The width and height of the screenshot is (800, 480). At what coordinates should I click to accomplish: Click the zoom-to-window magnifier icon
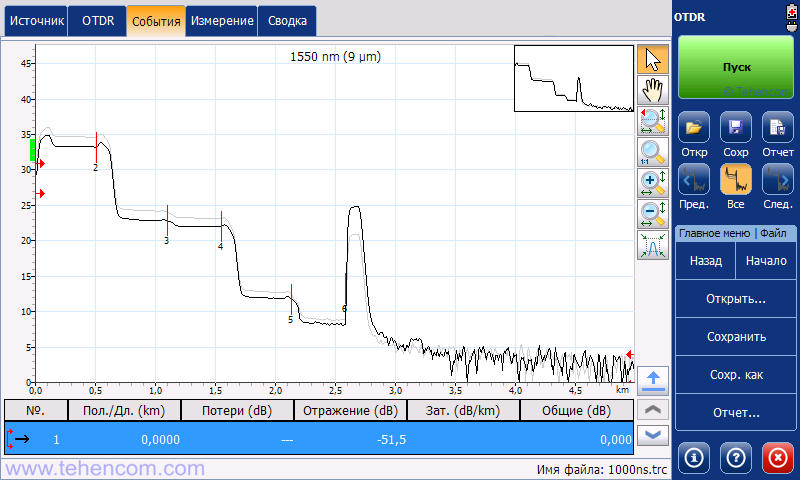pos(653,121)
